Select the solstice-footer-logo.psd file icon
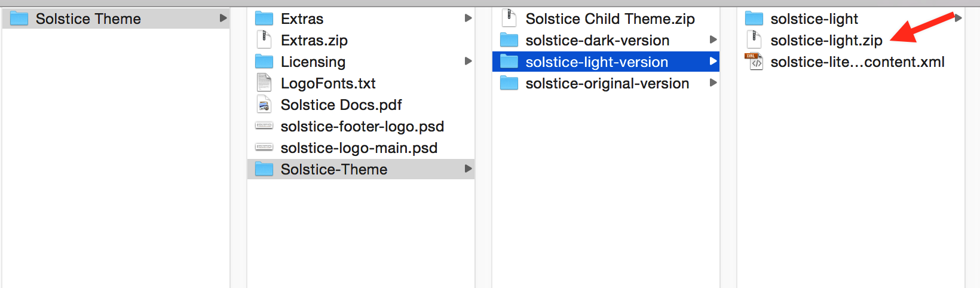The width and height of the screenshot is (980, 288). point(264,126)
